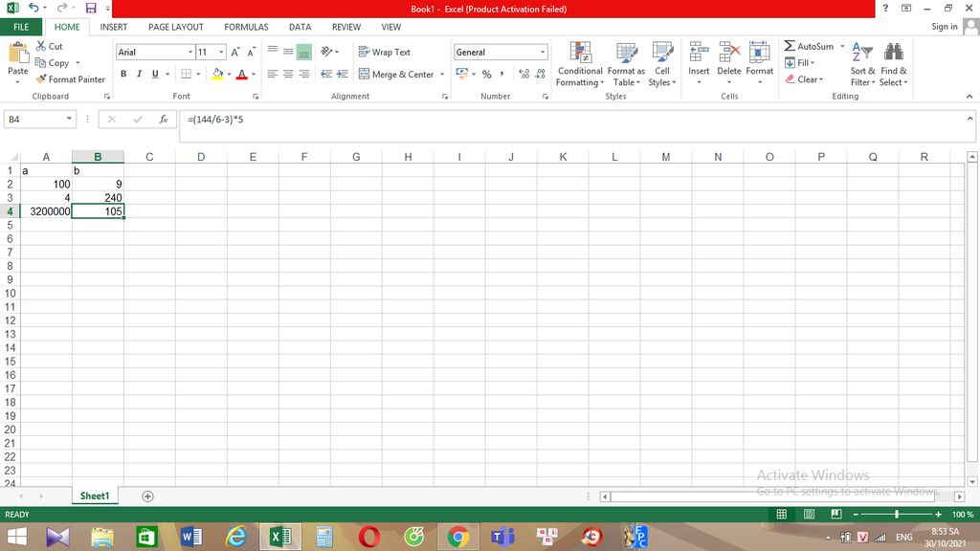Viewport: 980px width, 551px height.
Task: Switch to REVIEW tab
Action: pyautogui.click(x=346, y=27)
